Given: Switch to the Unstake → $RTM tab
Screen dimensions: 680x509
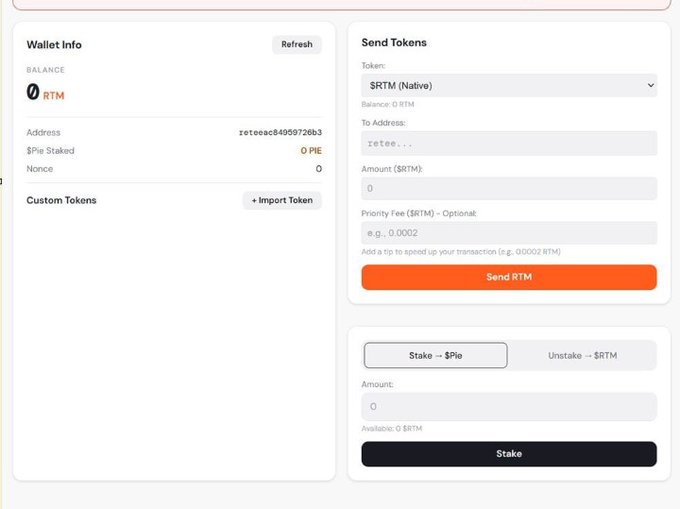Looking at the screenshot, I should [x=582, y=356].
